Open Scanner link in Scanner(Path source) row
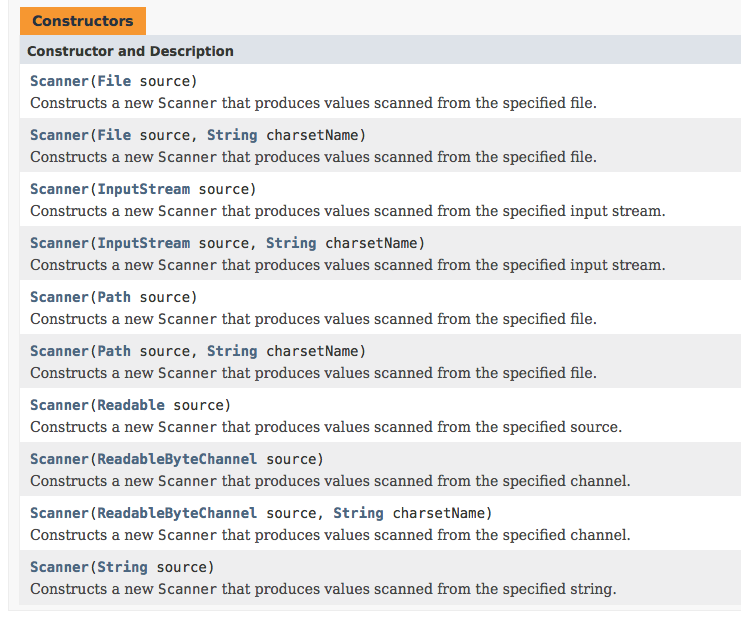This screenshot has width=741, height=620. [59, 297]
